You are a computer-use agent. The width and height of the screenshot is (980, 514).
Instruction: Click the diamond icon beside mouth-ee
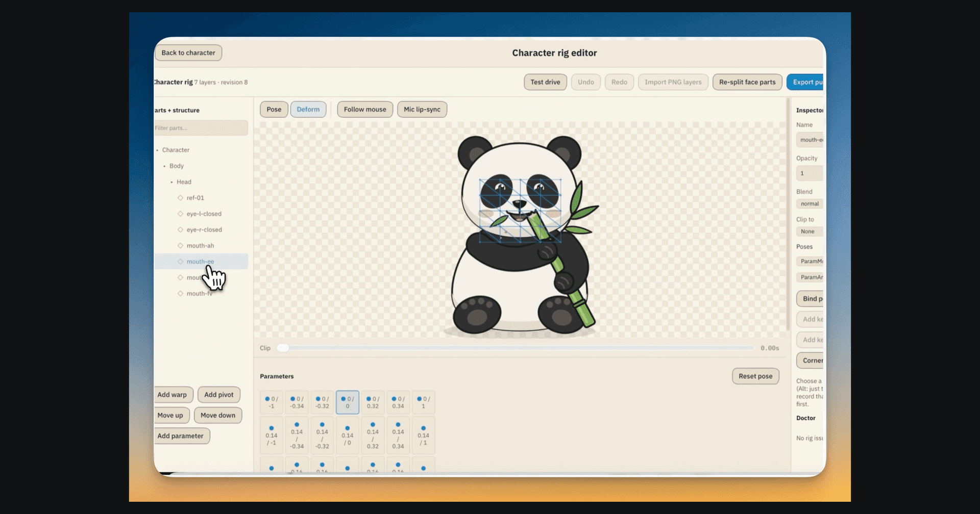click(x=180, y=262)
